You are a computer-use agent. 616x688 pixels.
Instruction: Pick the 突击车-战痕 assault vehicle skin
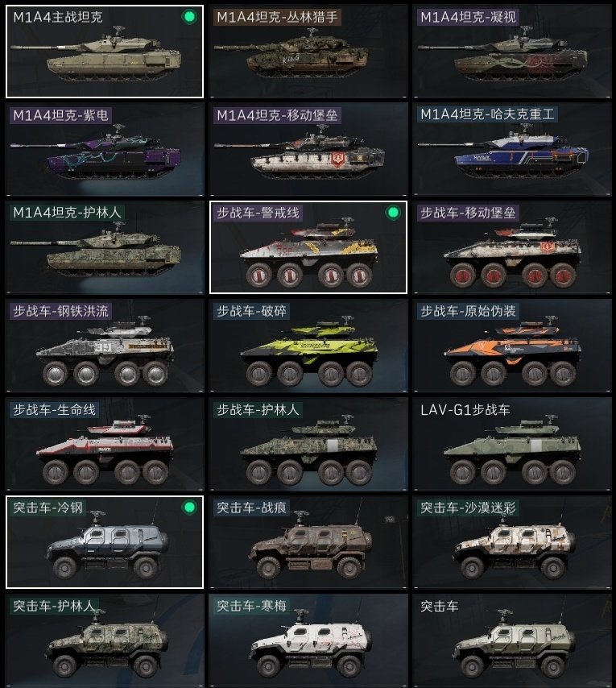[x=308, y=542]
